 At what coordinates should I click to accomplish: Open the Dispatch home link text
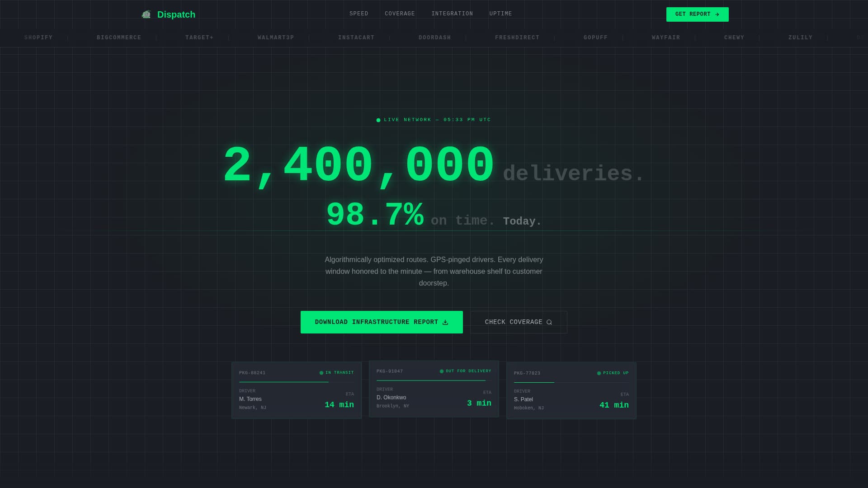click(176, 14)
